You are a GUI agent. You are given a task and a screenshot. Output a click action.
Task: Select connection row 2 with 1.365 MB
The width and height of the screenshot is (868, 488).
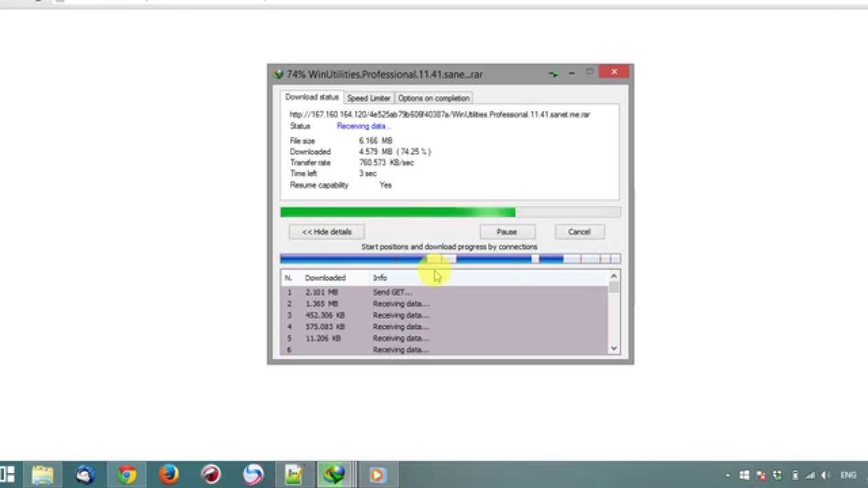point(445,304)
